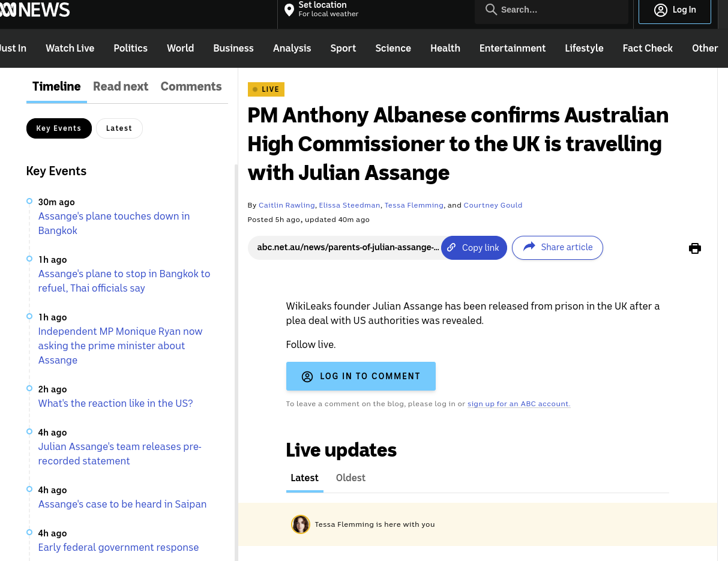Click the Copy link button
Image resolution: width=728 pixels, height=561 pixels.
pyautogui.click(x=474, y=248)
